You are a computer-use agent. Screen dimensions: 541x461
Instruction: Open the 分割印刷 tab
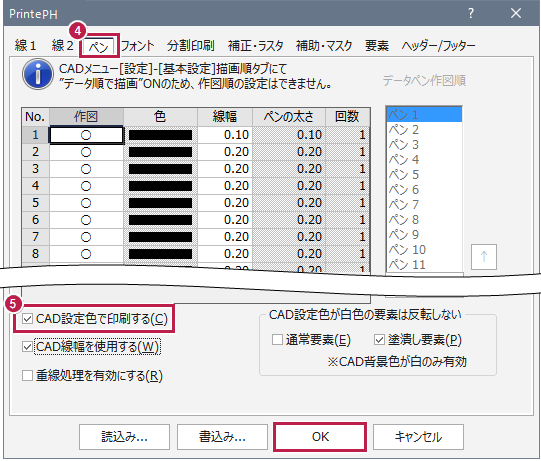[x=190, y=46]
